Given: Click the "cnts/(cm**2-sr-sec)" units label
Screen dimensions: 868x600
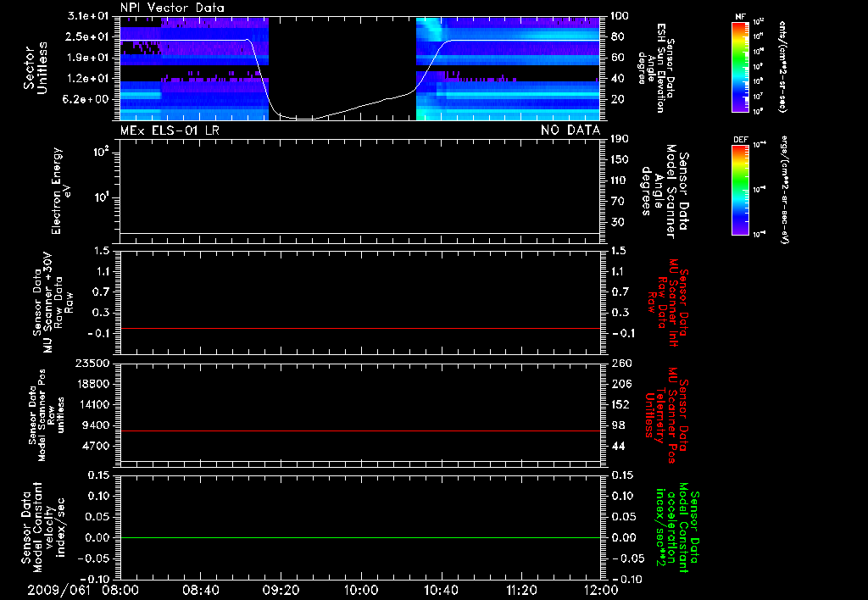Looking at the screenshot, I should point(782,66).
